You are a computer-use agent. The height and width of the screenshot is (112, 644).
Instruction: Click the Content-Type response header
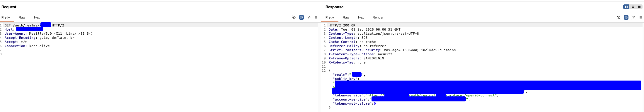[x=374, y=34]
